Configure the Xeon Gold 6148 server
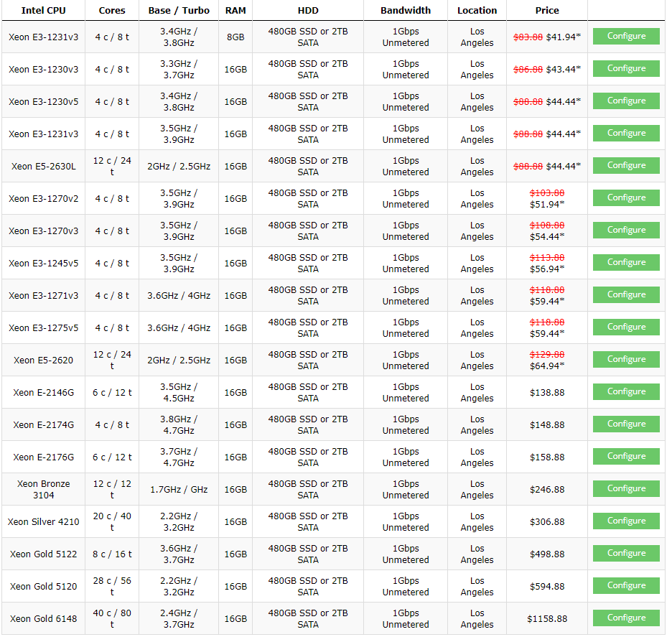This screenshot has height=637, width=672. coord(626,618)
